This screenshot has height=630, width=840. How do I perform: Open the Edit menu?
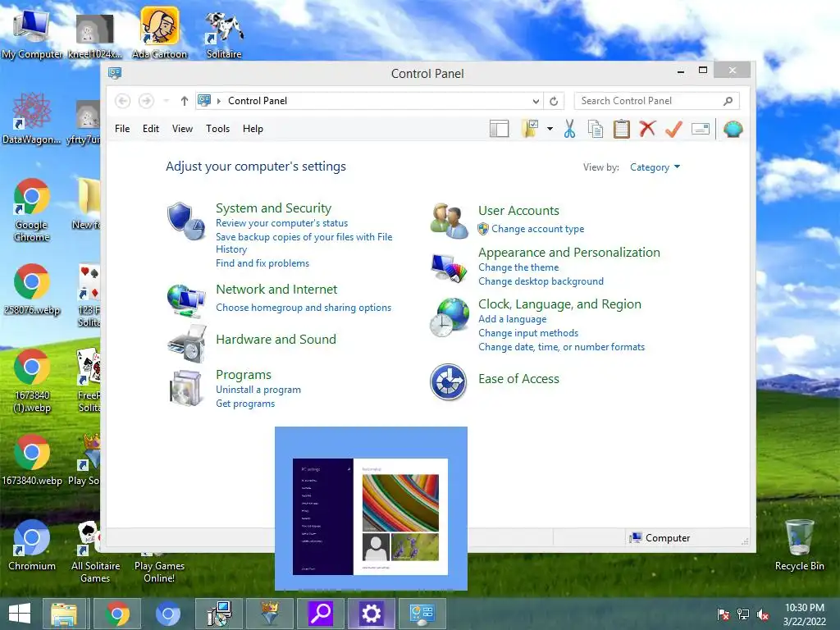click(151, 129)
